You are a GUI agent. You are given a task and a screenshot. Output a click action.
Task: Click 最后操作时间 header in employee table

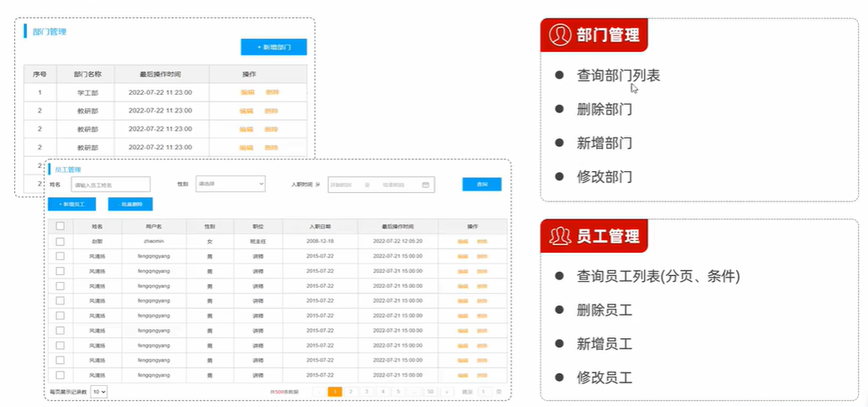coord(397,227)
